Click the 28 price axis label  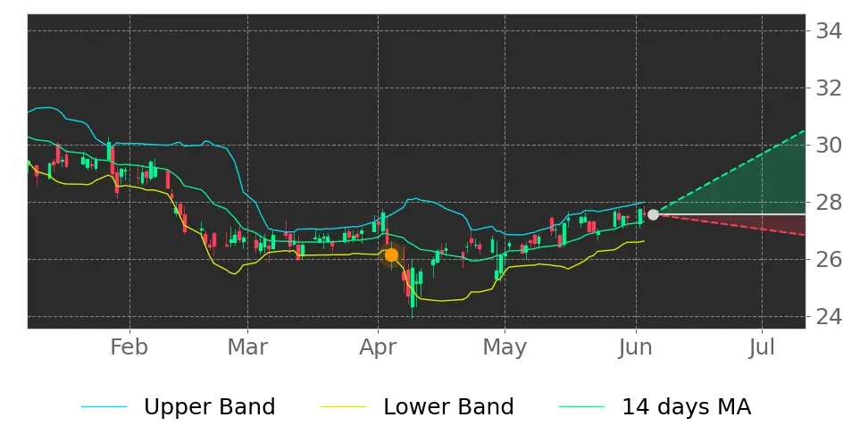(x=829, y=203)
